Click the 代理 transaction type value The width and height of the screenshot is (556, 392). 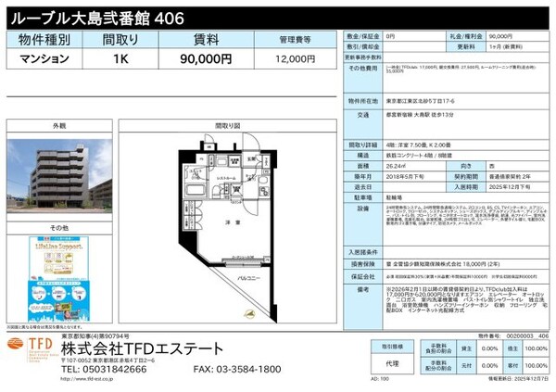pyautogui.click(x=392, y=364)
